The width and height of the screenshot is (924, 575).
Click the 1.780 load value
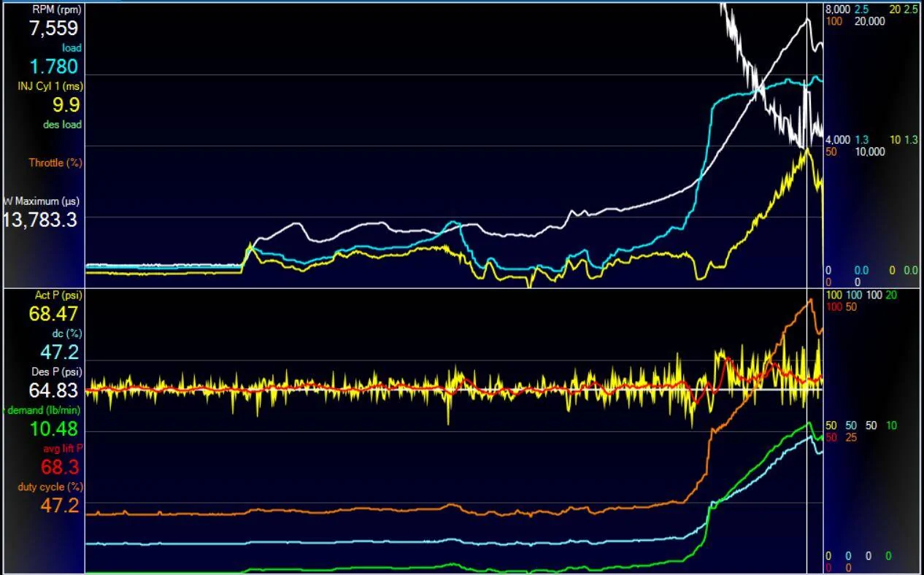tap(53, 66)
